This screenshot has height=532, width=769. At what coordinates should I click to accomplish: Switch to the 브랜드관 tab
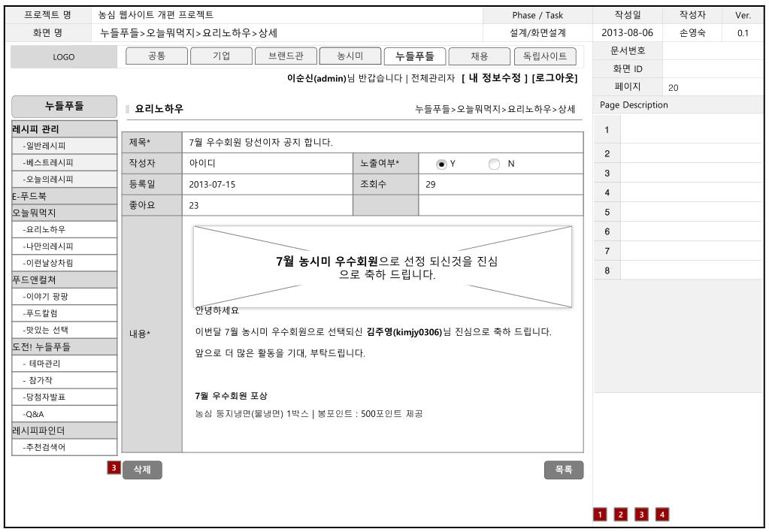pyautogui.click(x=286, y=56)
